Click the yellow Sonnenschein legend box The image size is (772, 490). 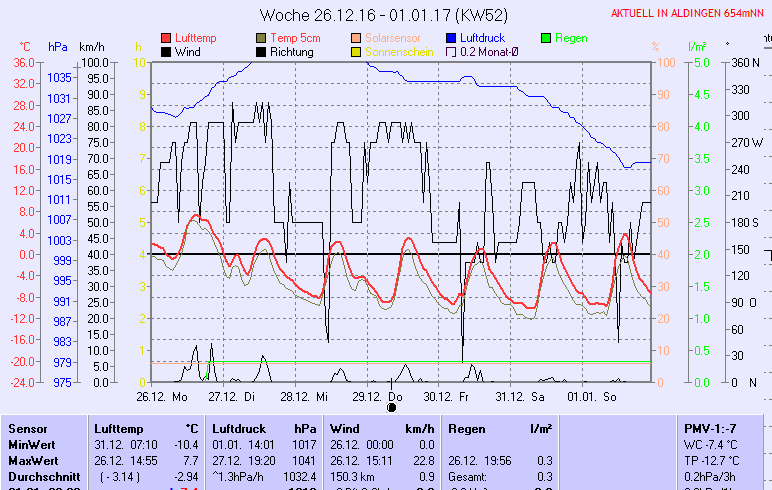(356, 51)
